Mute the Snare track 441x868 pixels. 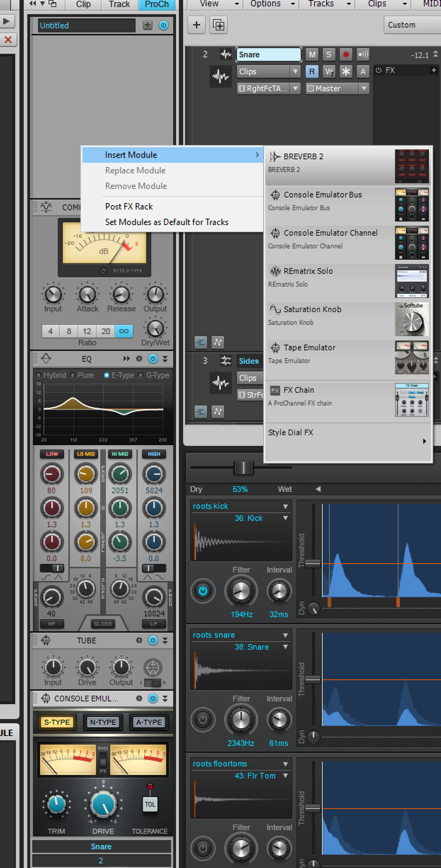tap(312, 54)
